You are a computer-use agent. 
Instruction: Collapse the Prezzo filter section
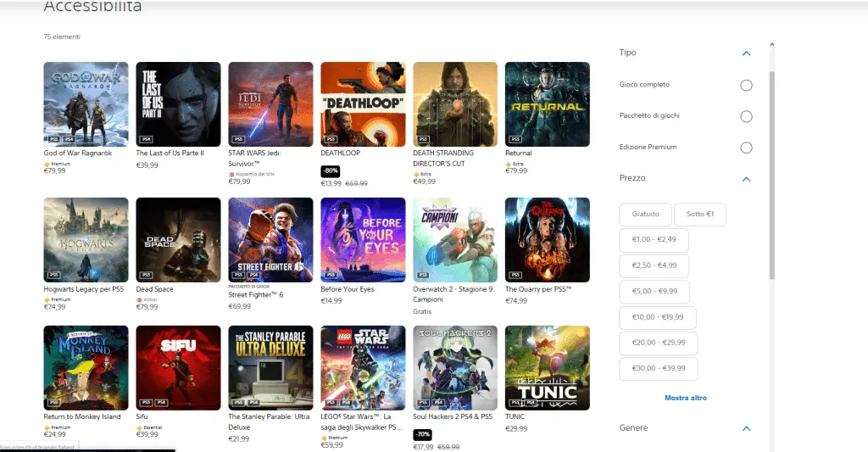[746, 179]
